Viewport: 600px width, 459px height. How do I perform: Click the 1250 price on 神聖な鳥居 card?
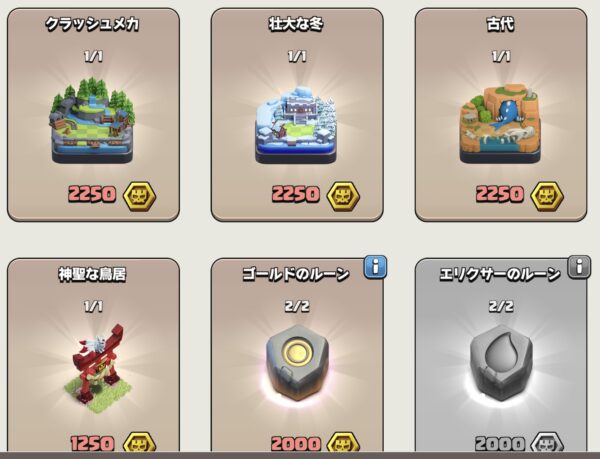(x=92, y=444)
